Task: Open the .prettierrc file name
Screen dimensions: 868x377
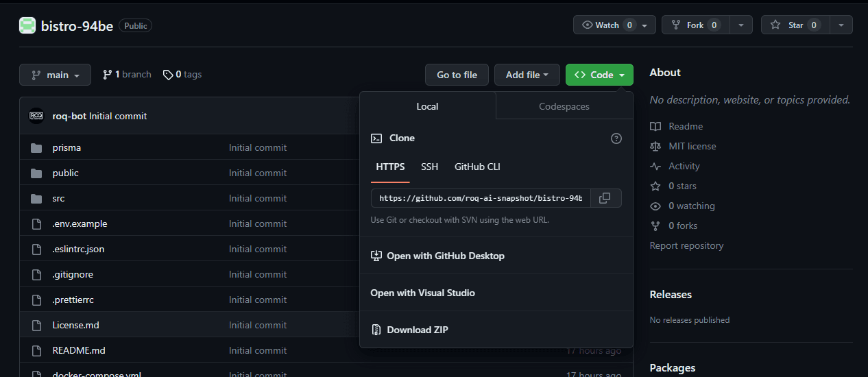Action: coord(73,300)
